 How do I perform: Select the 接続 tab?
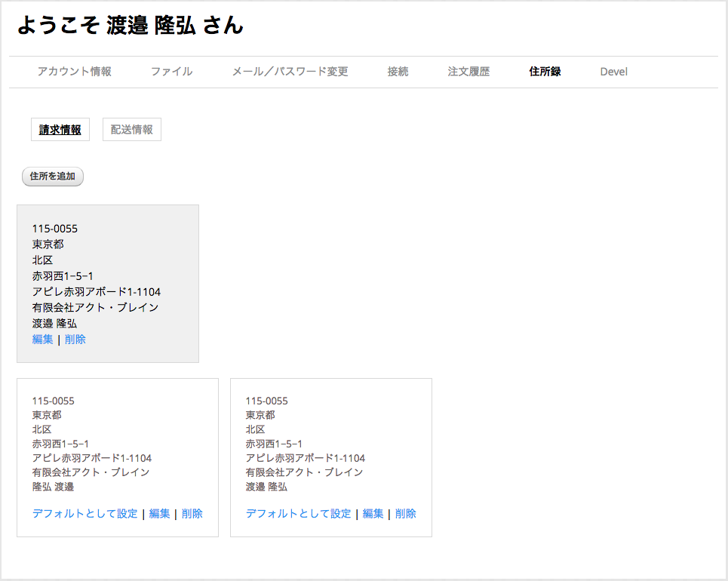398,72
